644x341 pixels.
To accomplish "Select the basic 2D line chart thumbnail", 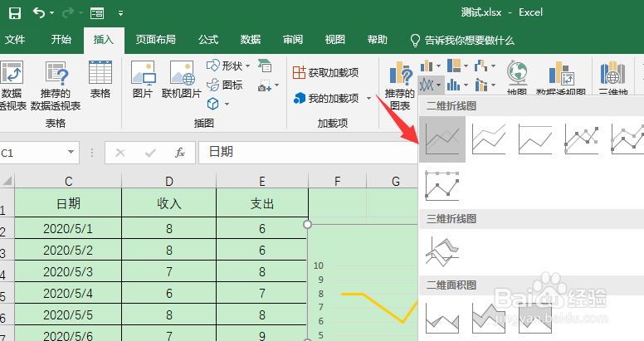I will (442, 139).
